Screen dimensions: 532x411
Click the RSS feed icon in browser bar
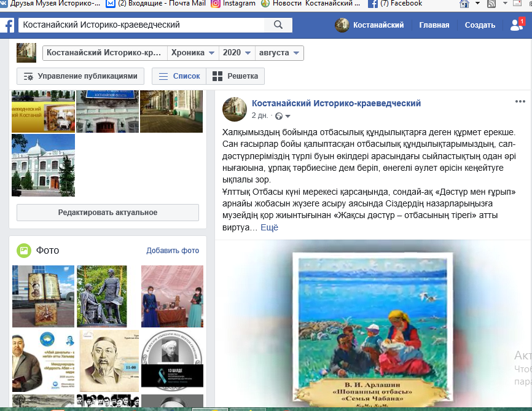(491, 4)
